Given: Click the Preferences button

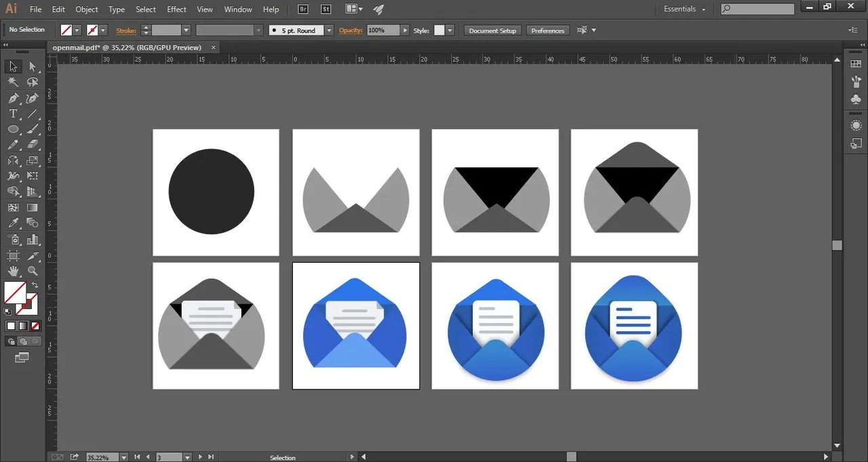Looking at the screenshot, I should (x=548, y=30).
